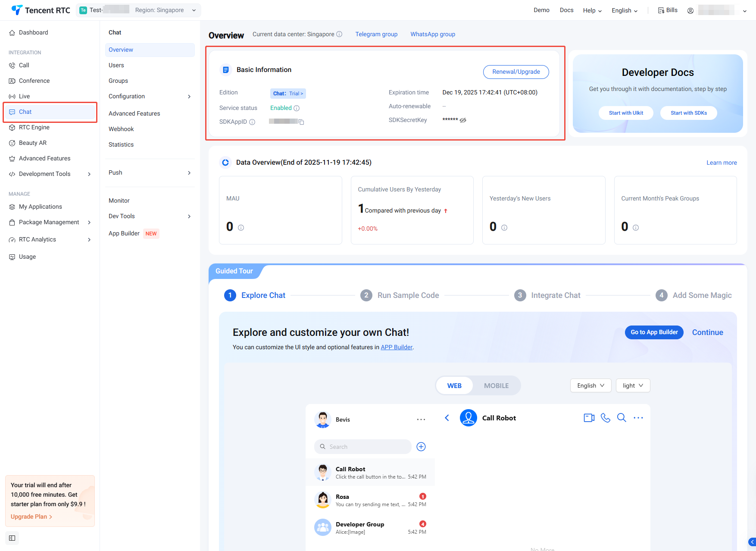This screenshot has height=551, width=756.
Task: Reveal SDKSecretKey with the eye icon
Action: pos(463,120)
